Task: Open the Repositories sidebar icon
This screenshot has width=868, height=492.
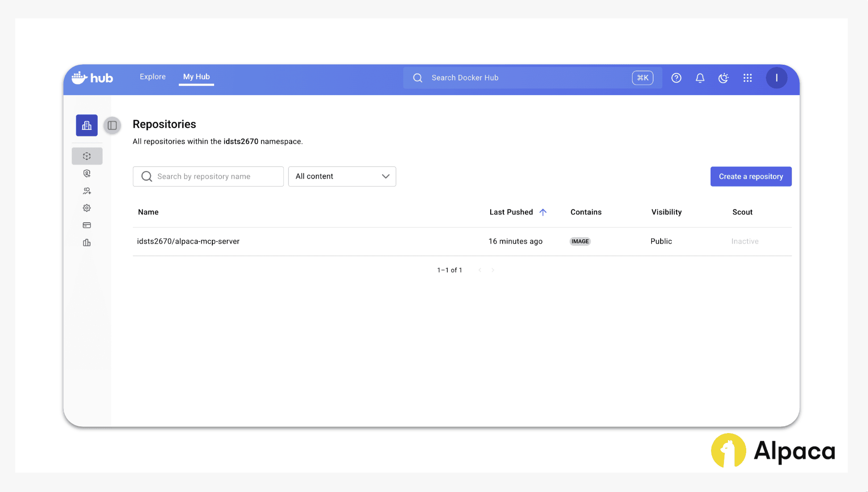Action: click(87, 156)
